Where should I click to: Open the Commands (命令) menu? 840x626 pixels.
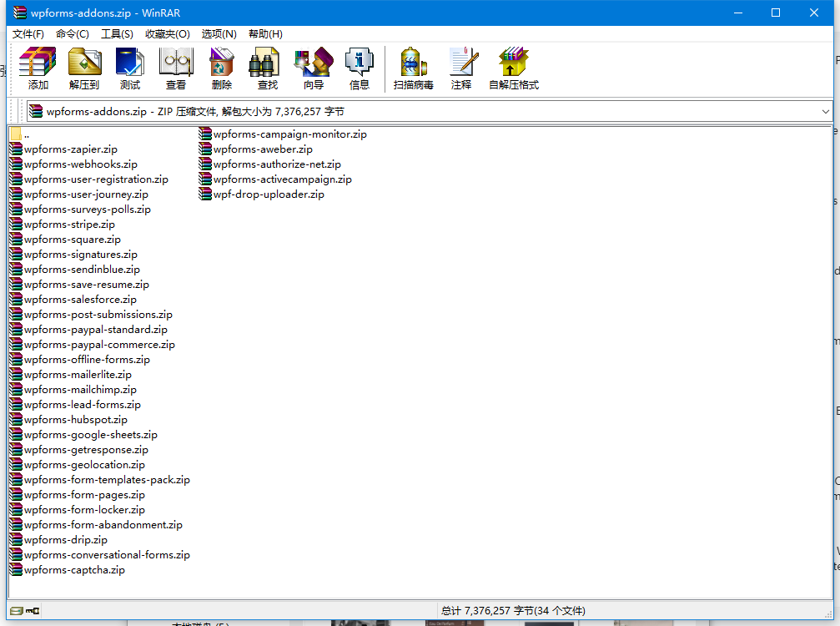pos(73,33)
